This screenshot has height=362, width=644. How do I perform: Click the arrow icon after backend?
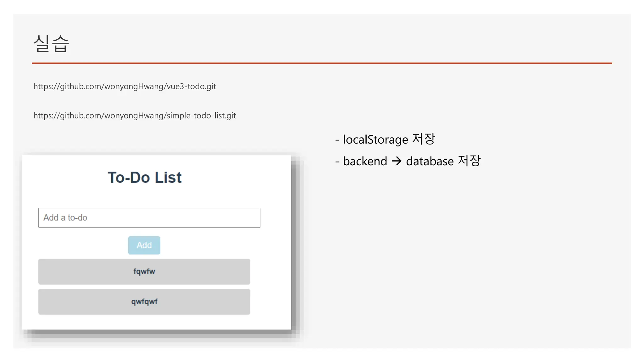(397, 161)
